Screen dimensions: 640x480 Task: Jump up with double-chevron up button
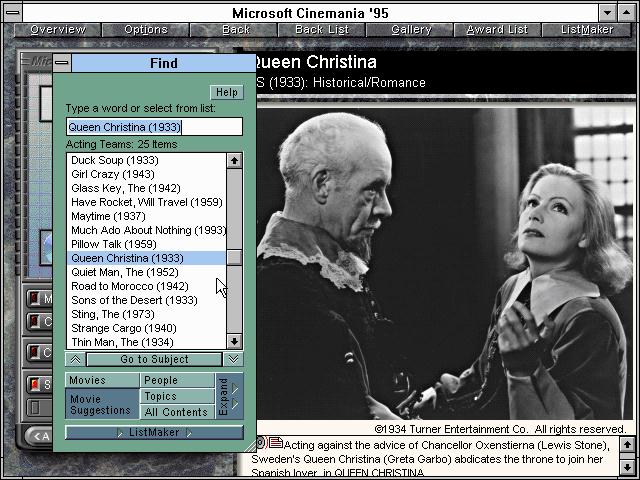tap(76, 359)
